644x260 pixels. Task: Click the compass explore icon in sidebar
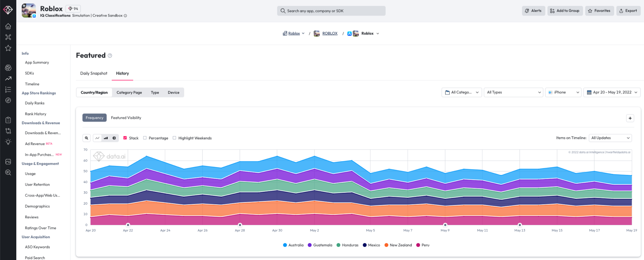8,100
